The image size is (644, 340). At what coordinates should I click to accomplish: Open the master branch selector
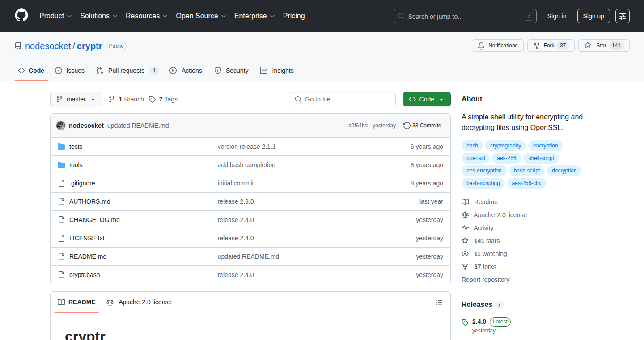(x=76, y=99)
